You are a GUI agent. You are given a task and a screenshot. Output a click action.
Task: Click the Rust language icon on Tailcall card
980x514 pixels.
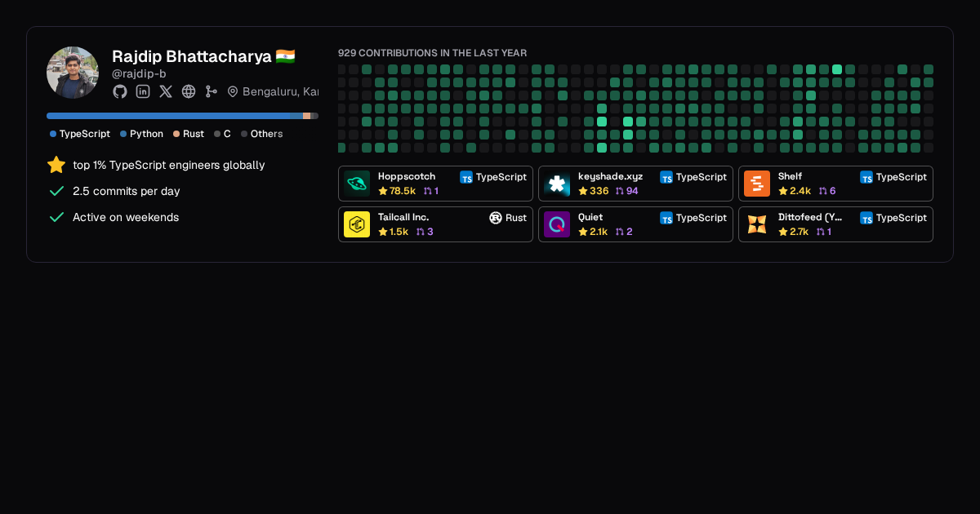click(x=496, y=218)
